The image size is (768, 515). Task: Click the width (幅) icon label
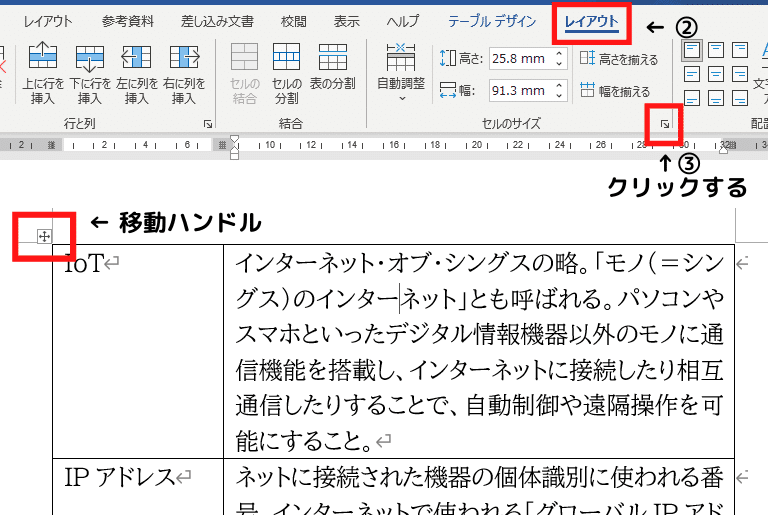pos(457,91)
